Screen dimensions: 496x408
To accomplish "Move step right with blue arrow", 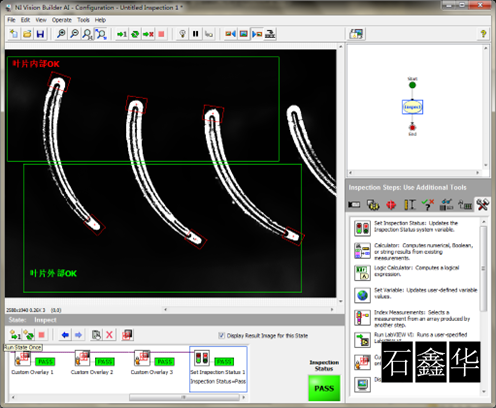I will coord(78,335).
